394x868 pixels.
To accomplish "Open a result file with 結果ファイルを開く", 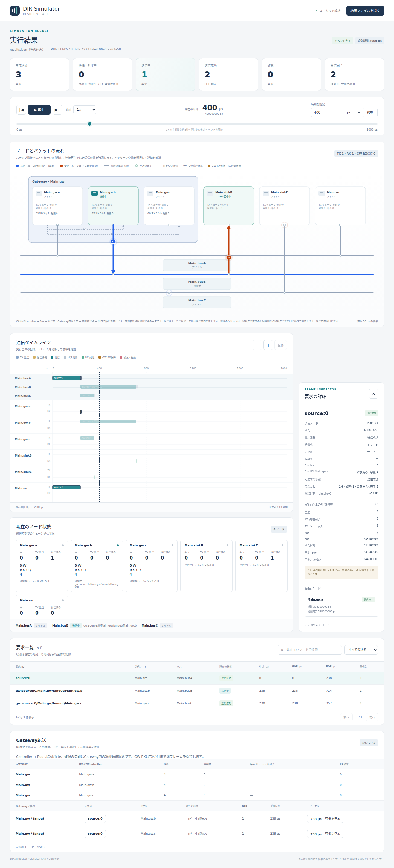I will coord(365,11).
